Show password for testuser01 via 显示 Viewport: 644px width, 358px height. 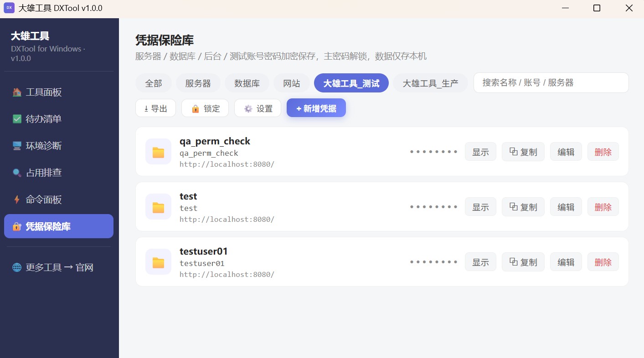coord(480,262)
